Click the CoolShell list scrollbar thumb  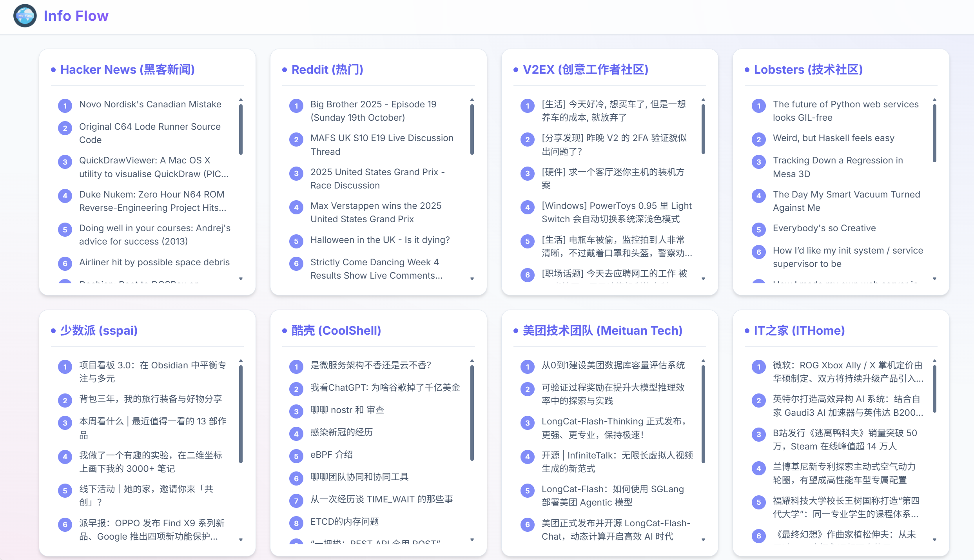click(x=472, y=412)
